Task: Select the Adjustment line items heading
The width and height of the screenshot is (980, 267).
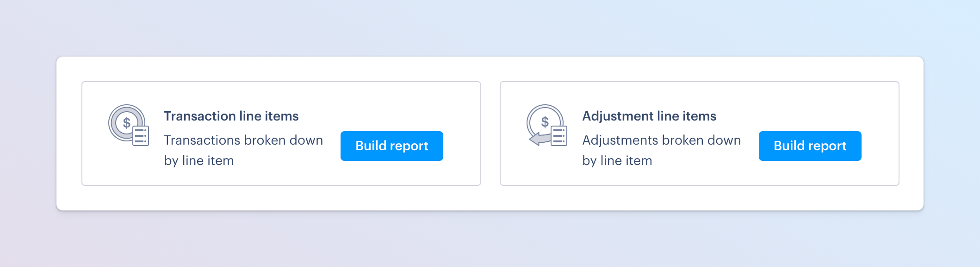Action: tap(650, 116)
